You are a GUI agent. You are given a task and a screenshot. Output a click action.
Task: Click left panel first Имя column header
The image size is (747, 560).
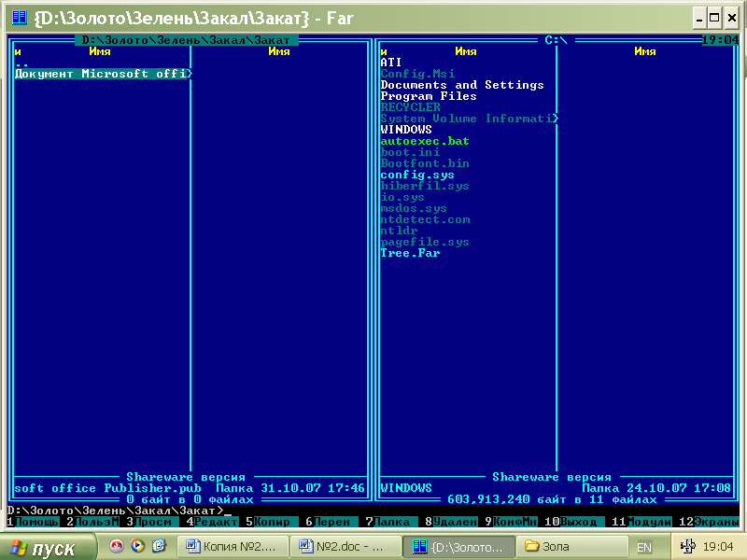(x=100, y=51)
